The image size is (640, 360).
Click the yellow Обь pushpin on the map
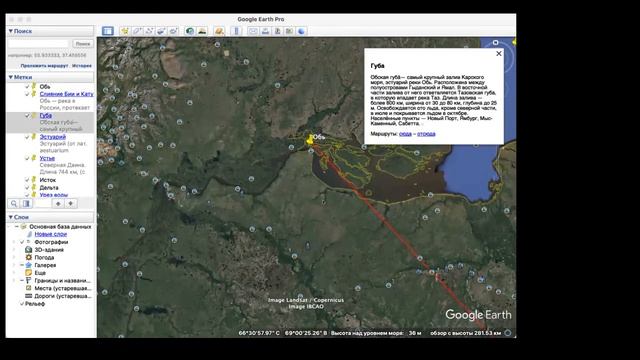click(310, 139)
